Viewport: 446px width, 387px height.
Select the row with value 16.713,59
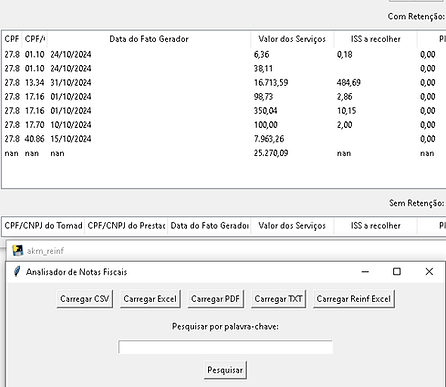223,82
